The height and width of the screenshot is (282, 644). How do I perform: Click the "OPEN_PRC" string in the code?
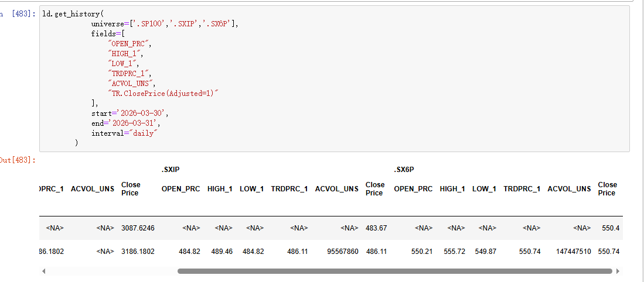pos(130,44)
